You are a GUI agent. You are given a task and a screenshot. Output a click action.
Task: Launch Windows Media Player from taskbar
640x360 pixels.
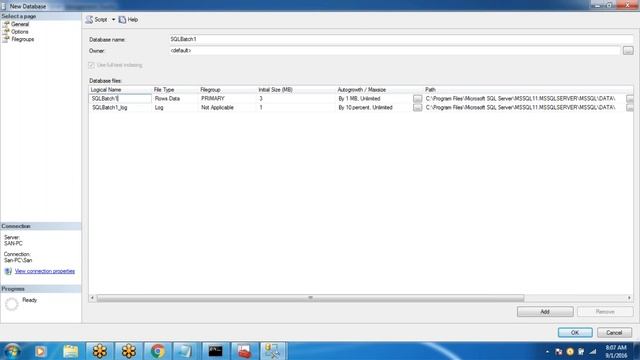pyautogui.click(x=40, y=351)
